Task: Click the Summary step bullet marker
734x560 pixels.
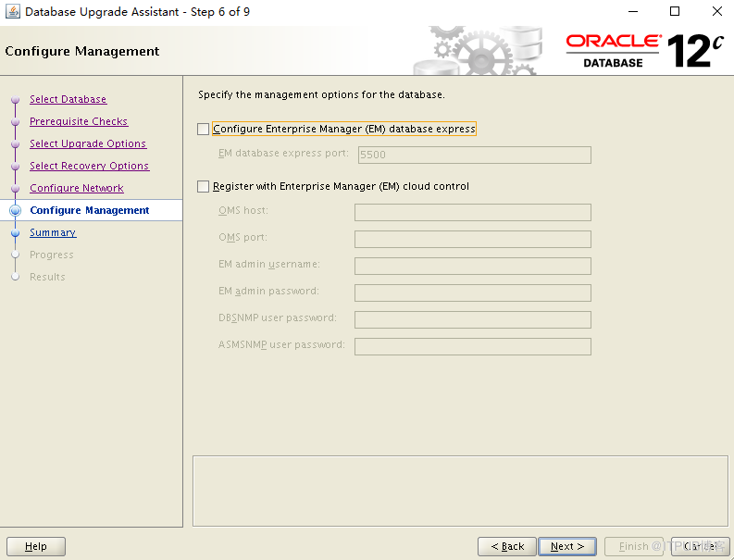Action: point(16,232)
